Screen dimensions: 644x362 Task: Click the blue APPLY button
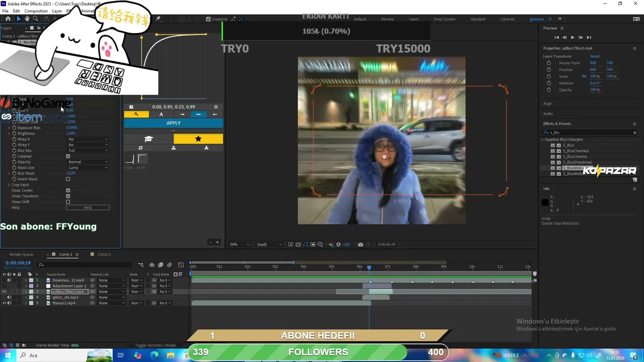pos(174,123)
